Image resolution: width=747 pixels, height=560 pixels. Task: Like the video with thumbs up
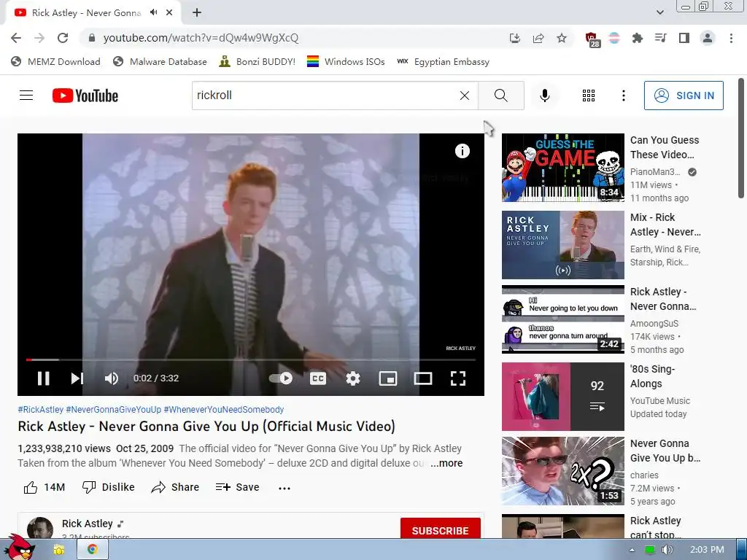tap(44, 487)
